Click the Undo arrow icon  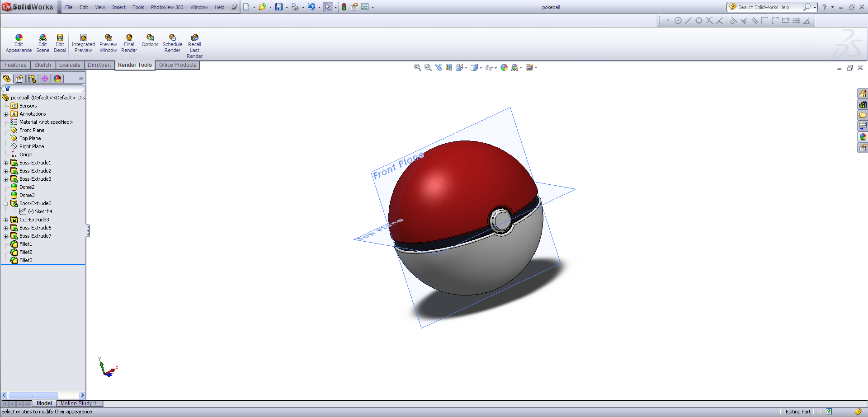[311, 7]
